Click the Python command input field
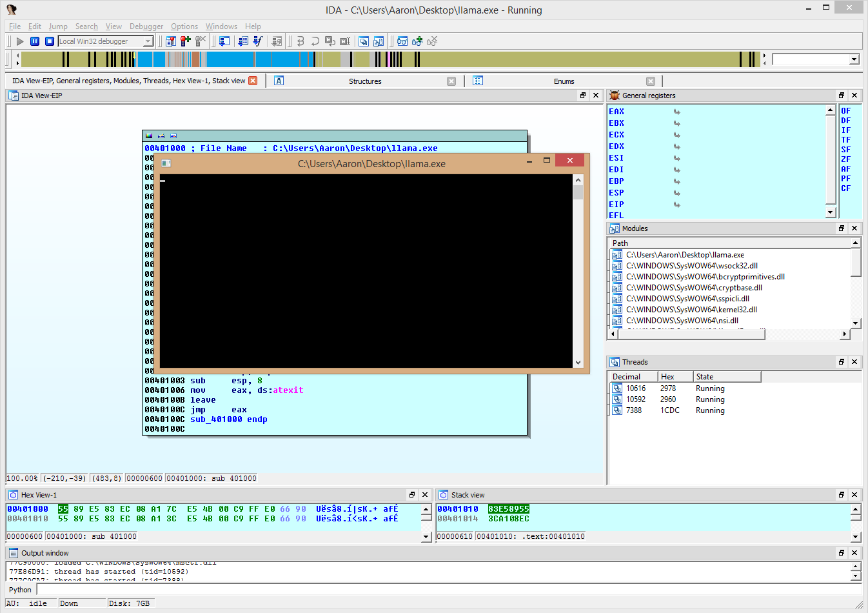Image resolution: width=868 pixels, height=613 pixels. coord(449,590)
